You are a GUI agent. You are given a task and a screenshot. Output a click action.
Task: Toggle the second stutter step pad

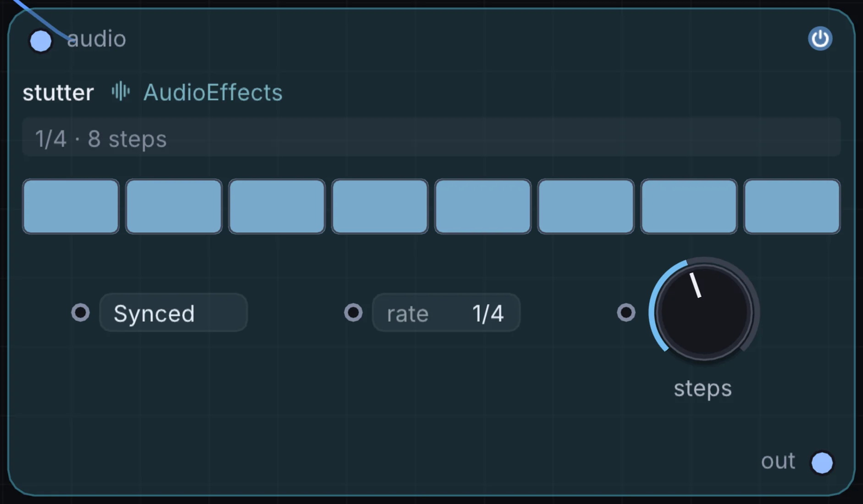174,207
